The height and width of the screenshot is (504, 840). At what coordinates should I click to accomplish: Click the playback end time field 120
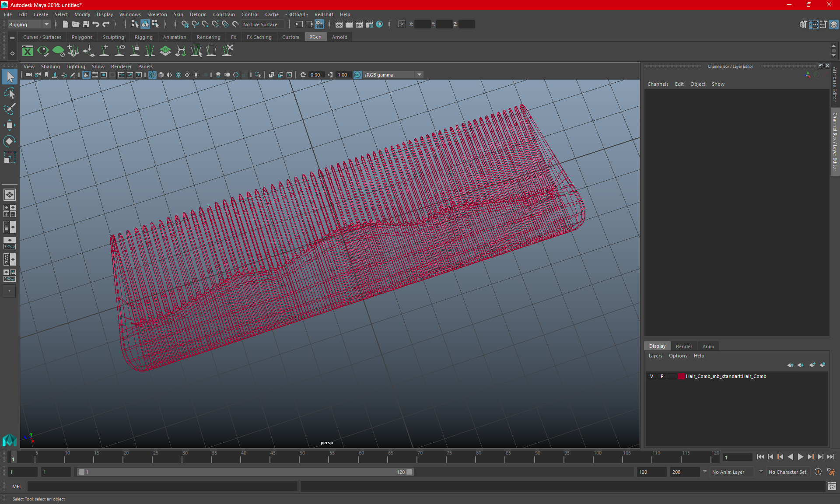651,472
